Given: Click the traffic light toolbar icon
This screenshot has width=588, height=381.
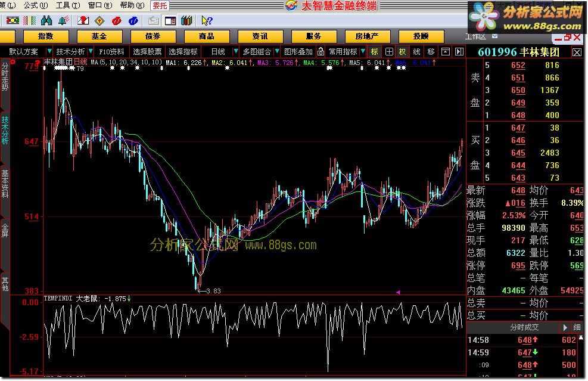Looking at the screenshot, I should click(x=13, y=20).
